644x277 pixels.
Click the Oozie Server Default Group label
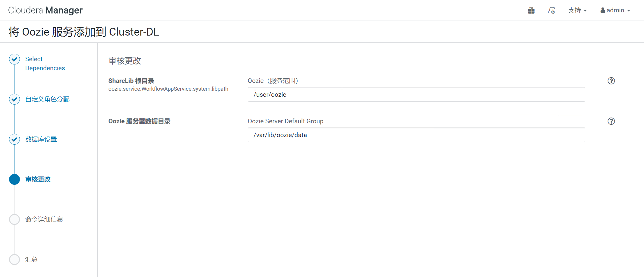[x=286, y=121]
